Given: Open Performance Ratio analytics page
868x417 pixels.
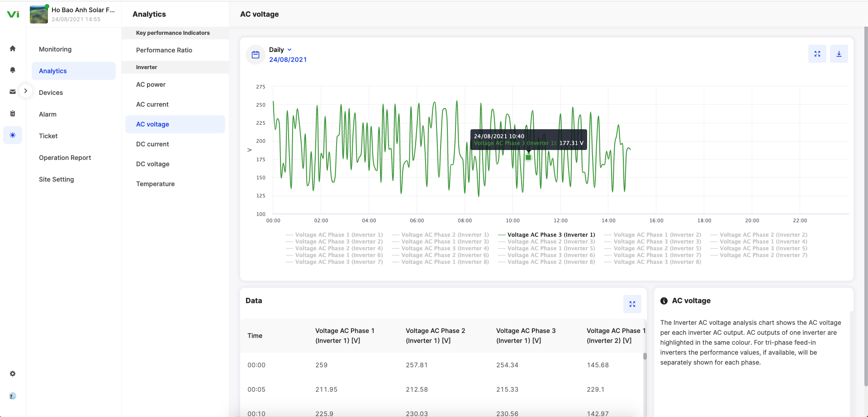Looking at the screenshot, I should click(x=164, y=50).
